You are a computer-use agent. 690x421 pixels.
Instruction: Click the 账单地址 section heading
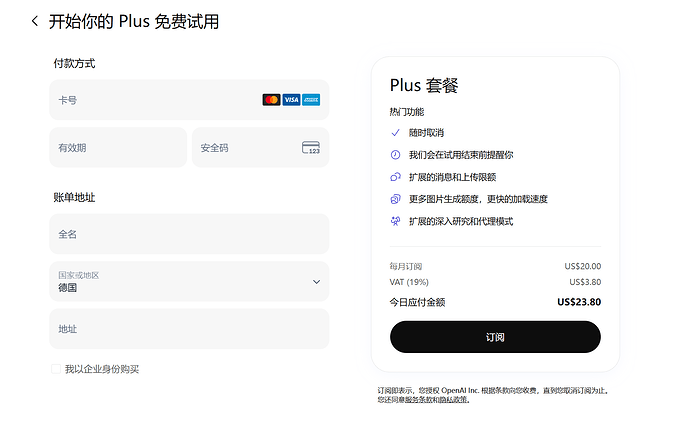(74, 198)
